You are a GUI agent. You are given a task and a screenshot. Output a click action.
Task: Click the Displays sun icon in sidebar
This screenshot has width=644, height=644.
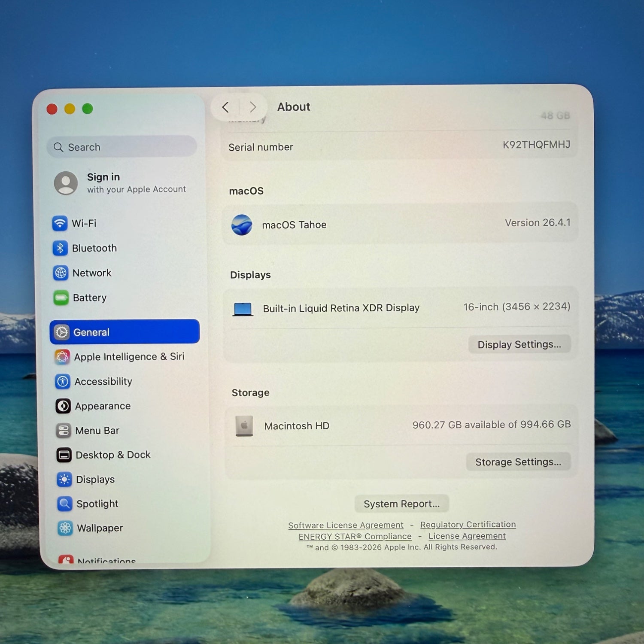point(64,479)
